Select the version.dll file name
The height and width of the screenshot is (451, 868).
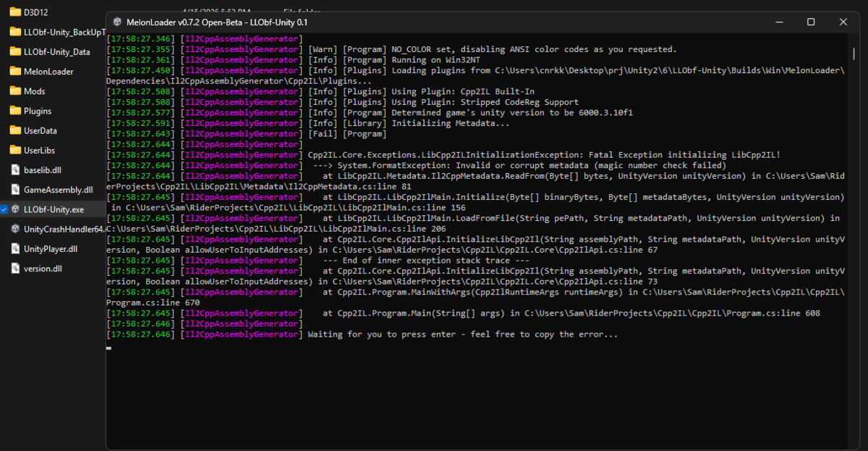(43, 268)
